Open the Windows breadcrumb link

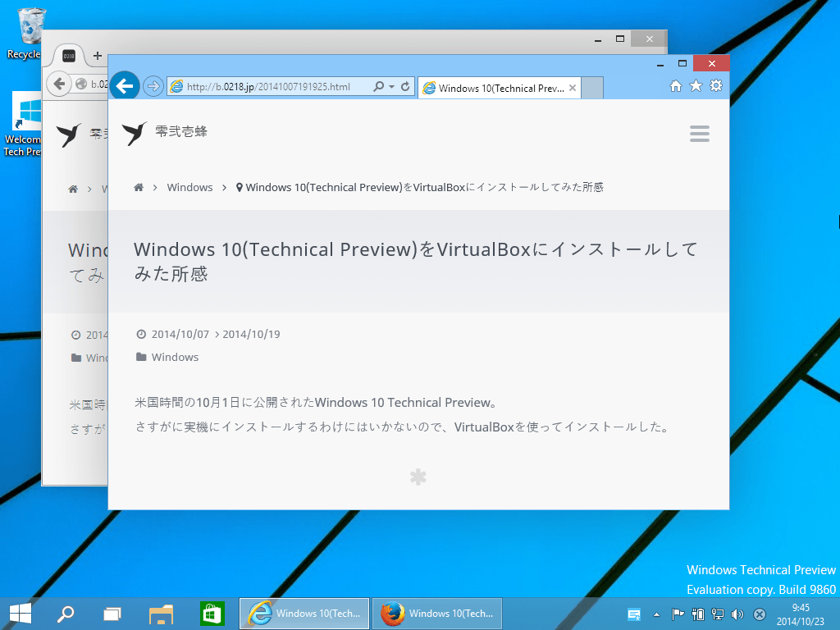tap(189, 188)
